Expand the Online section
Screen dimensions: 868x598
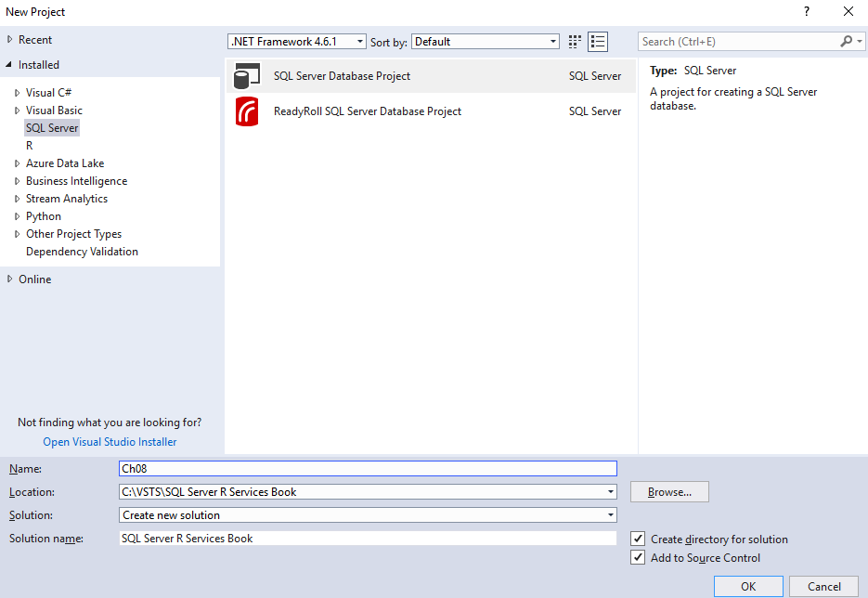click(x=9, y=279)
